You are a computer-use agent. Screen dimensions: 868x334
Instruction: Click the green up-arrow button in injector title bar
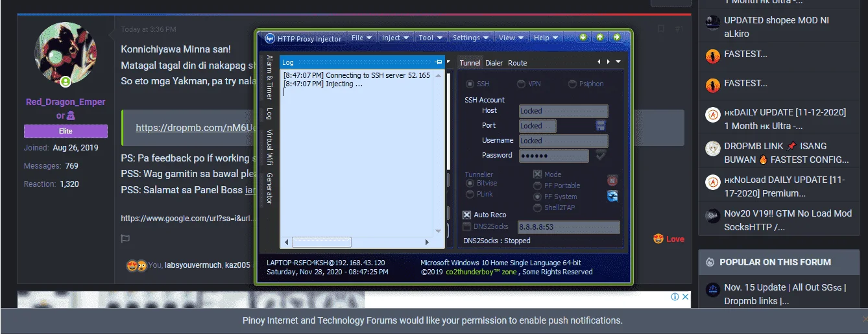pyautogui.click(x=600, y=38)
